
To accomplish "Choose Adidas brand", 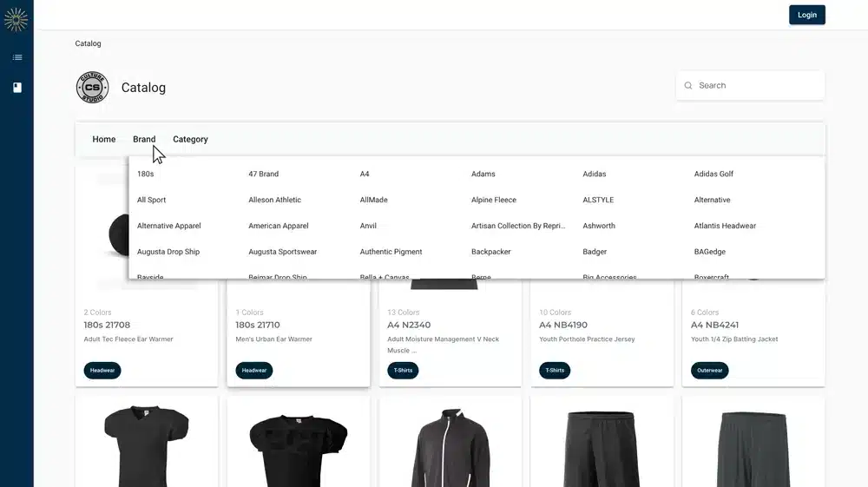I will (595, 174).
